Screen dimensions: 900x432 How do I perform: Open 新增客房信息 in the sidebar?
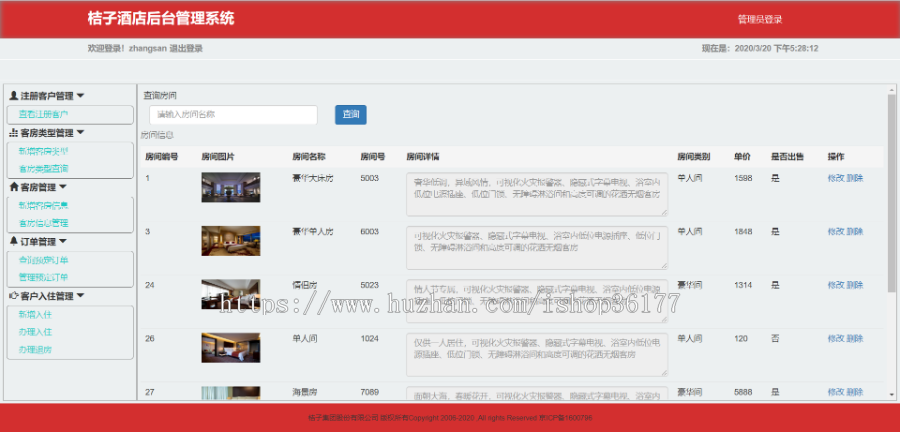pos(44,205)
